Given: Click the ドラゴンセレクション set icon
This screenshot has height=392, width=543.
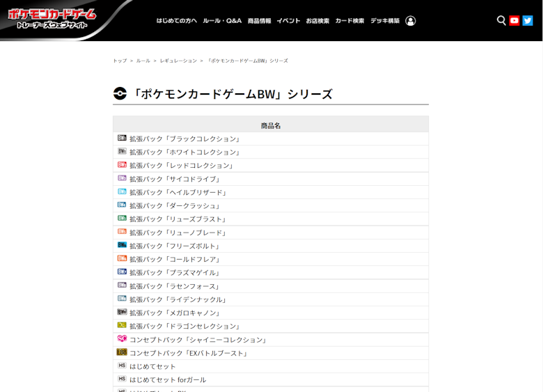Looking at the screenshot, I should click(x=122, y=326).
